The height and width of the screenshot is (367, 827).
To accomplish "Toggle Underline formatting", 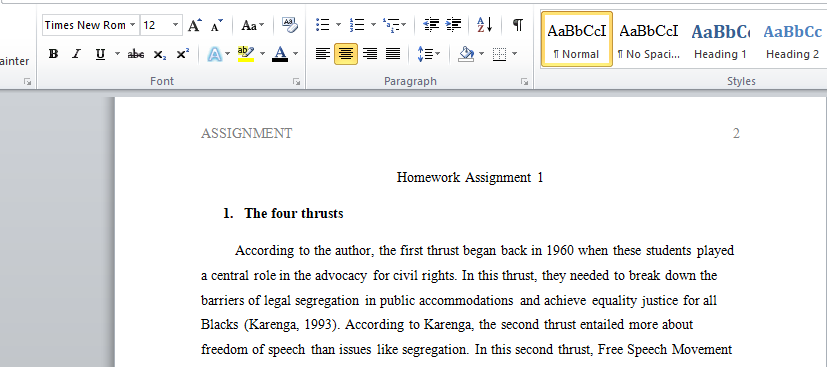I will (100, 54).
